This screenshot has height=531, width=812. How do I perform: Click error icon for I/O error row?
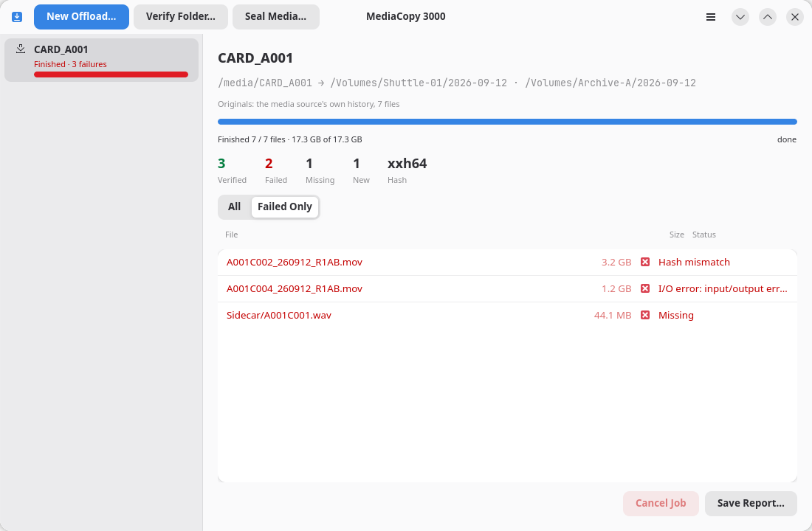coord(644,288)
